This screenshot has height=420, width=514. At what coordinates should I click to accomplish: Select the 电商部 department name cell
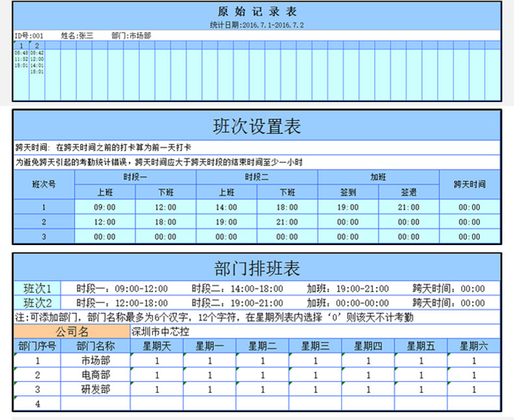pyautogui.click(x=95, y=375)
